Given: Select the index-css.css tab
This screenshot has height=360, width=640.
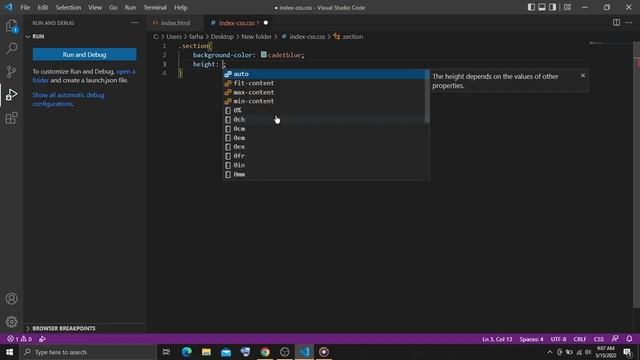Looking at the screenshot, I should 239,23.
